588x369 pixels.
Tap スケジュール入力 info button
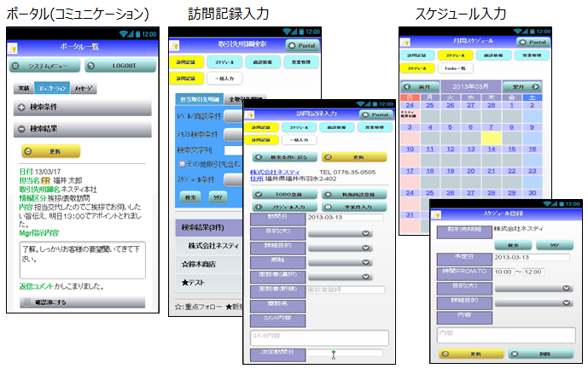285,207
